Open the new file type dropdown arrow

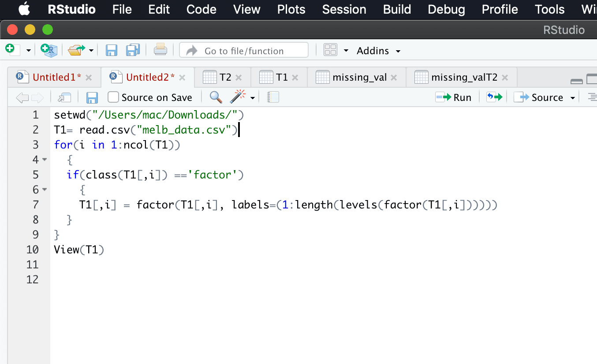tap(29, 51)
